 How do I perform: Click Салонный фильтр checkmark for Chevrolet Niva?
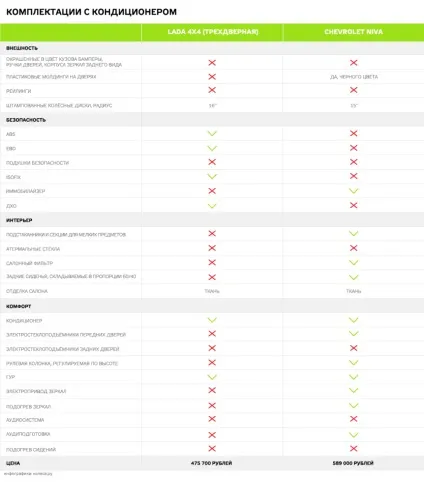[354, 263]
